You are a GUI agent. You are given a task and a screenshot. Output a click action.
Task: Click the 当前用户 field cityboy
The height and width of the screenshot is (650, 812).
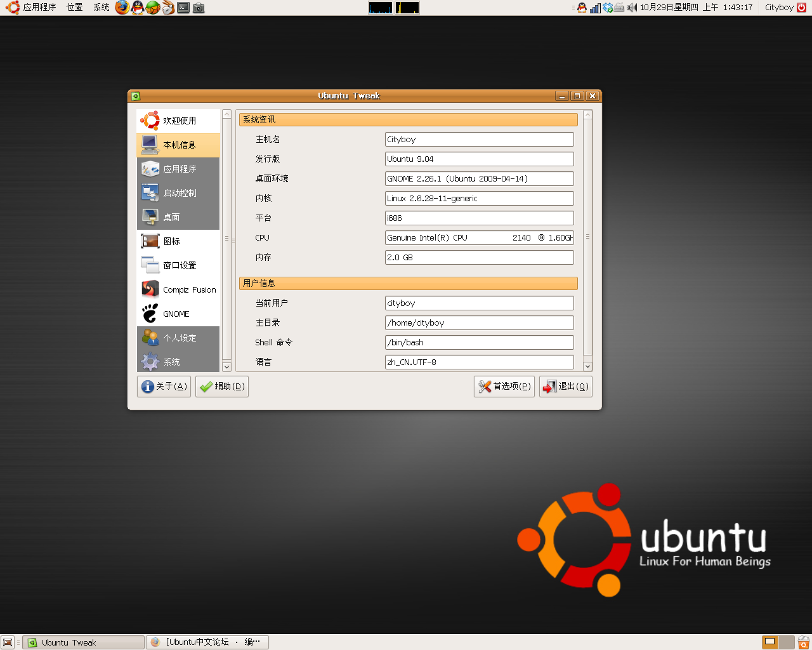point(480,303)
